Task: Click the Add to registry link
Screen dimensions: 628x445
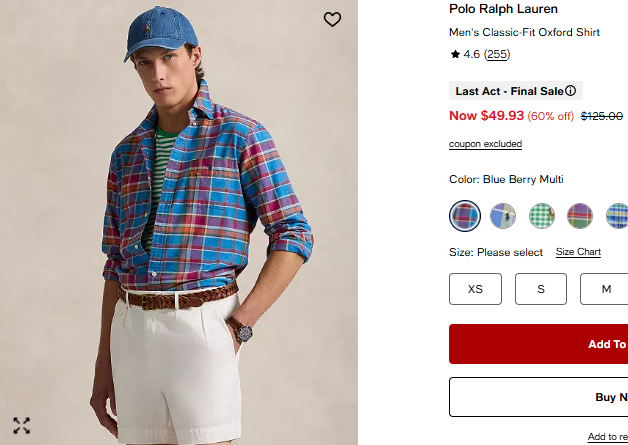Action: pos(607,437)
